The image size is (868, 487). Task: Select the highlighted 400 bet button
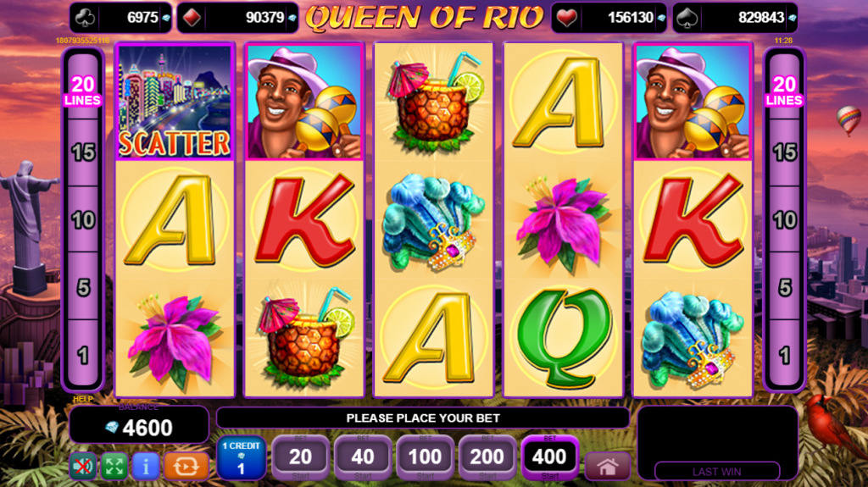549,457
